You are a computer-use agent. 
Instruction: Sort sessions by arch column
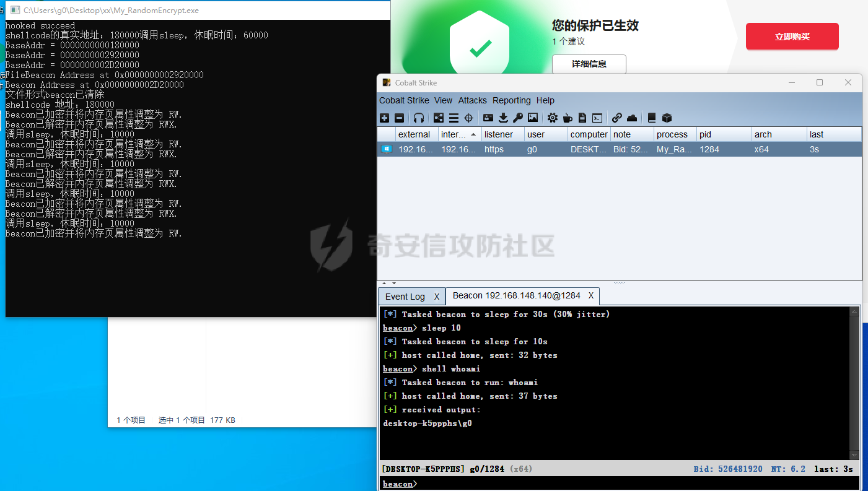[779, 134]
